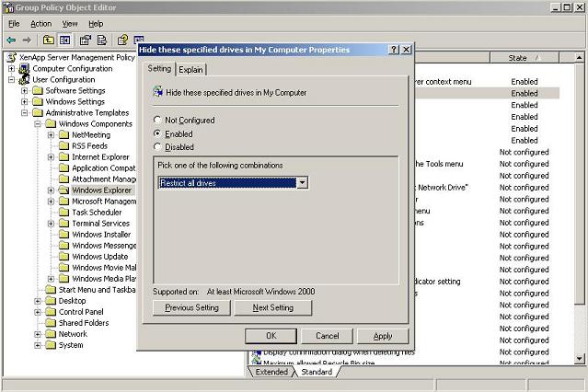The width and height of the screenshot is (588, 392).
Task: Click the Help toolbar icon
Action: [x=121, y=40]
